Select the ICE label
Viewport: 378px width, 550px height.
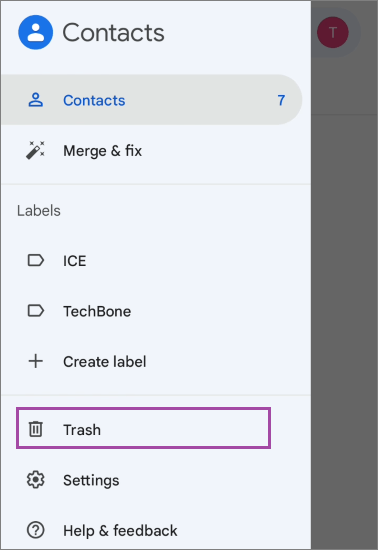point(74,261)
